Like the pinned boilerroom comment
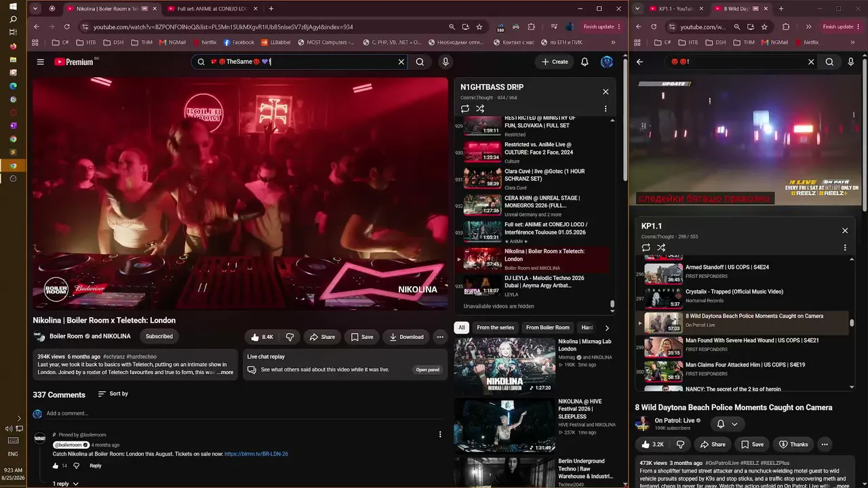This screenshot has width=868, height=488. click(56, 466)
